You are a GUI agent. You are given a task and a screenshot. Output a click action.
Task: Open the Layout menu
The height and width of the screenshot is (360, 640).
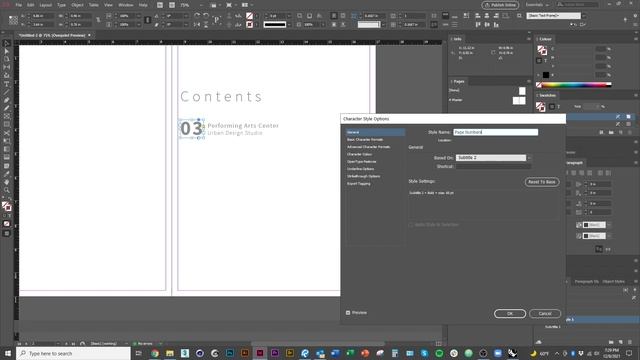46,5
